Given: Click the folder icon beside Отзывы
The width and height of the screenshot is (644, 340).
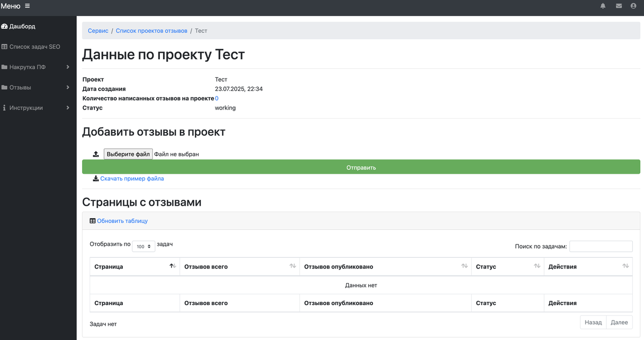Looking at the screenshot, I should coord(5,87).
